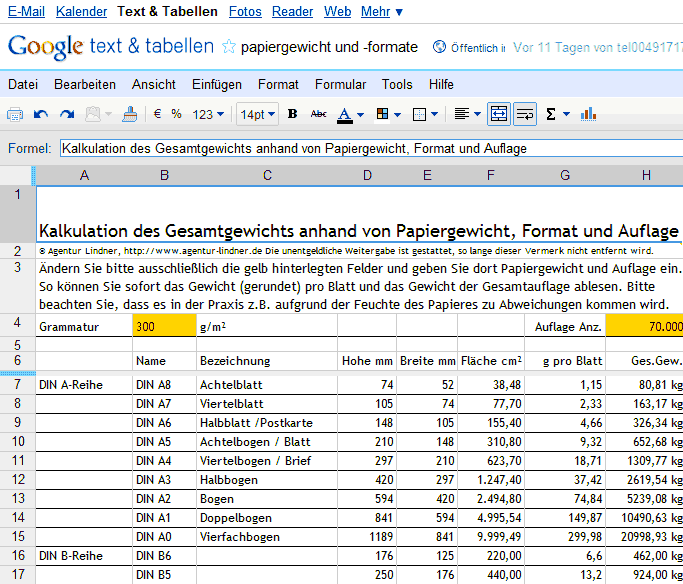
Task: Format cell as percent
Action: pyautogui.click(x=176, y=114)
